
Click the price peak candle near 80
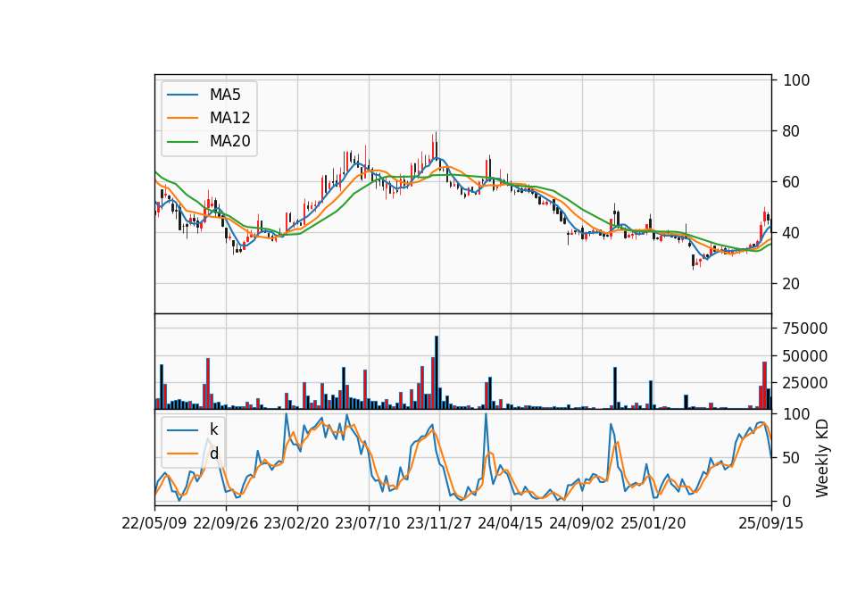click(x=437, y=145)
